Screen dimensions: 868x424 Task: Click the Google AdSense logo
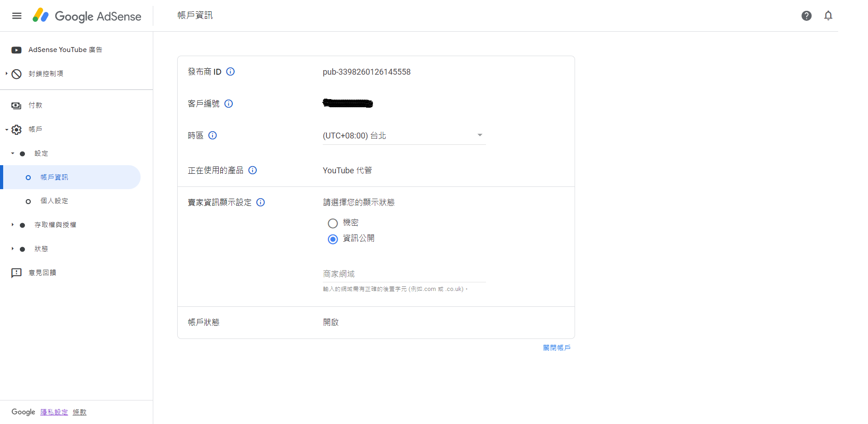[87, 16]
